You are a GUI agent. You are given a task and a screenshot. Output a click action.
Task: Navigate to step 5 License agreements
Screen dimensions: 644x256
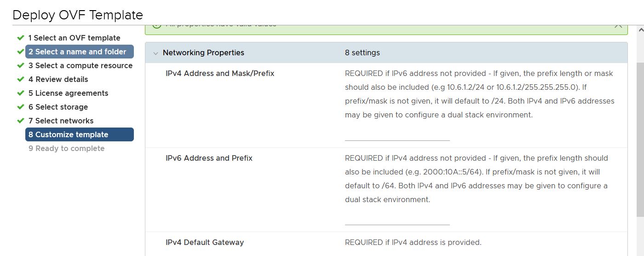pyautogui.click(x=68, y=93)
